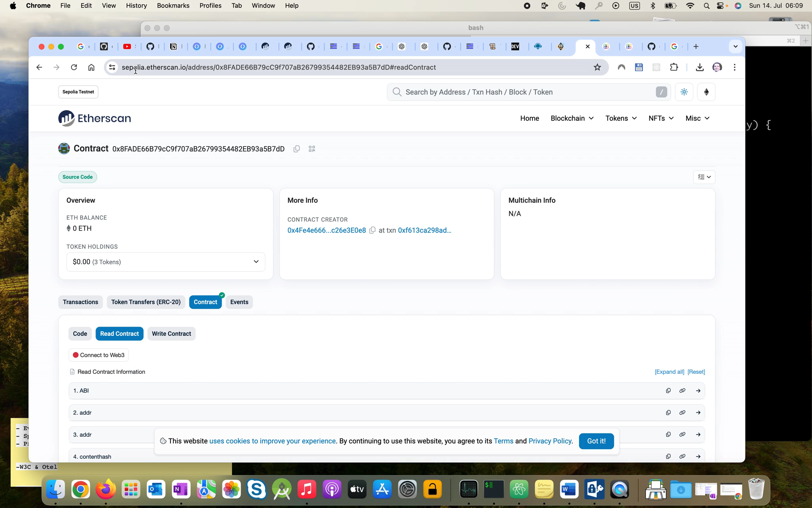812x508 pixels.
Task: Select the Contract tab
Action: 205,302
